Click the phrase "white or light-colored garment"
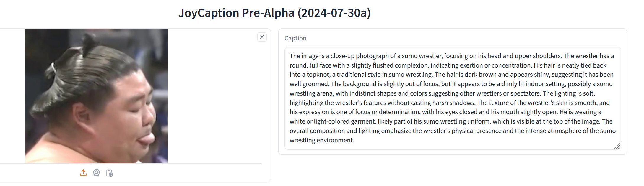Screen dimensions: 644x186 point(333,121)
